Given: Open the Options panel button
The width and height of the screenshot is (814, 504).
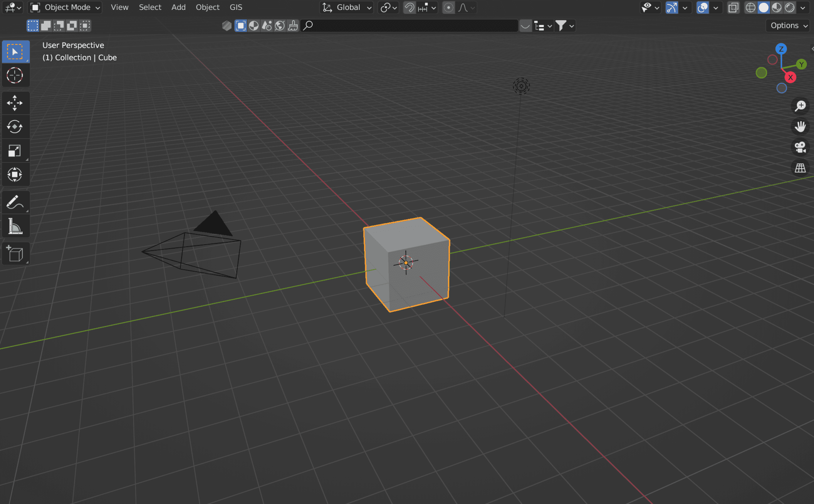Looking at the screenshot, I should click(786, 25).
